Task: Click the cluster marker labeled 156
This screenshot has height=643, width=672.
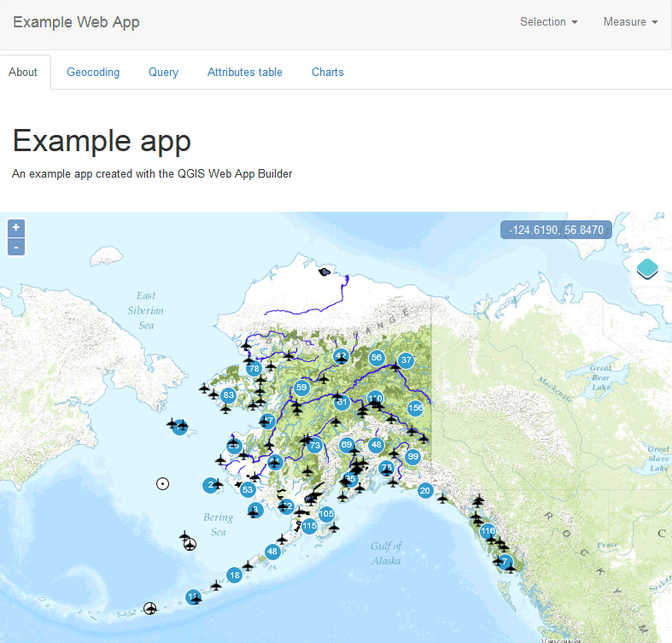Action: coord(416,408)
